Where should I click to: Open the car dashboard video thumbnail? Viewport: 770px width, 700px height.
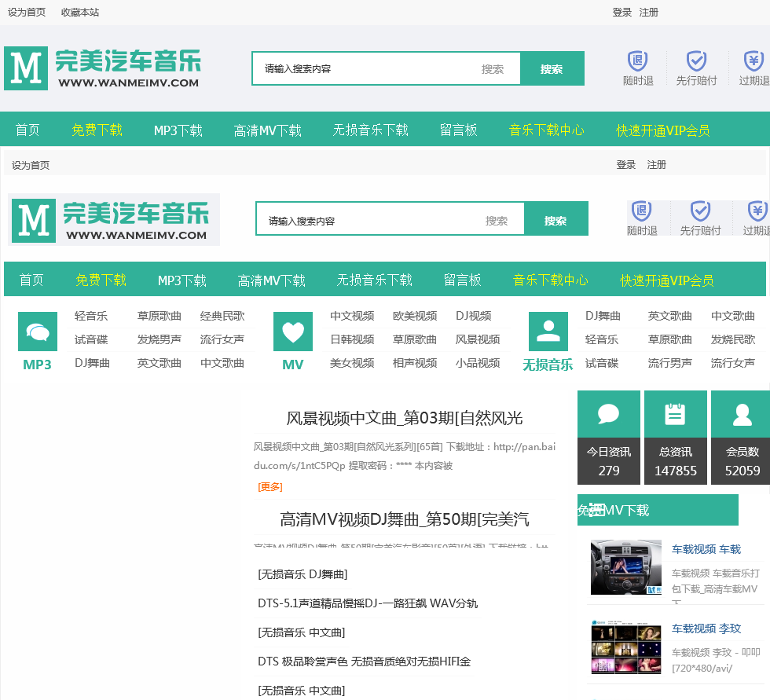click(x=625, y=566)
